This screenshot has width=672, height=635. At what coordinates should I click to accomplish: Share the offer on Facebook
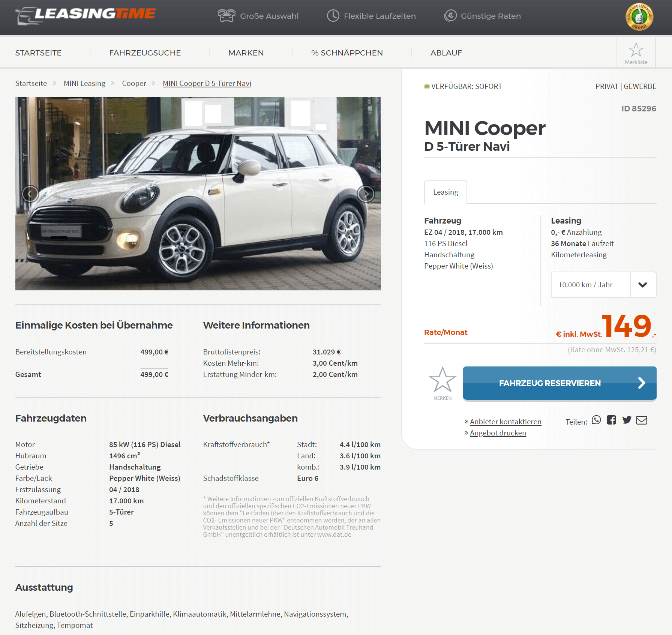(611, 420)
